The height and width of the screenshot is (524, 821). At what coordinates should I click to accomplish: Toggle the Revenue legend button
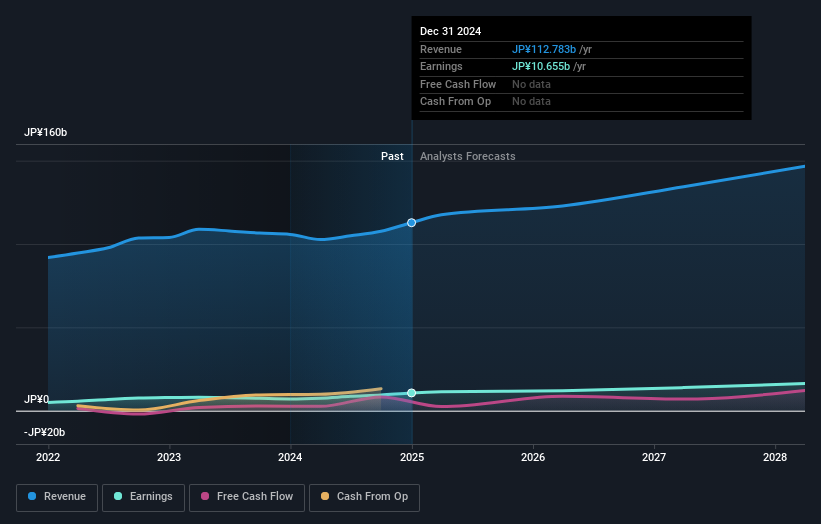coord(57,497)
